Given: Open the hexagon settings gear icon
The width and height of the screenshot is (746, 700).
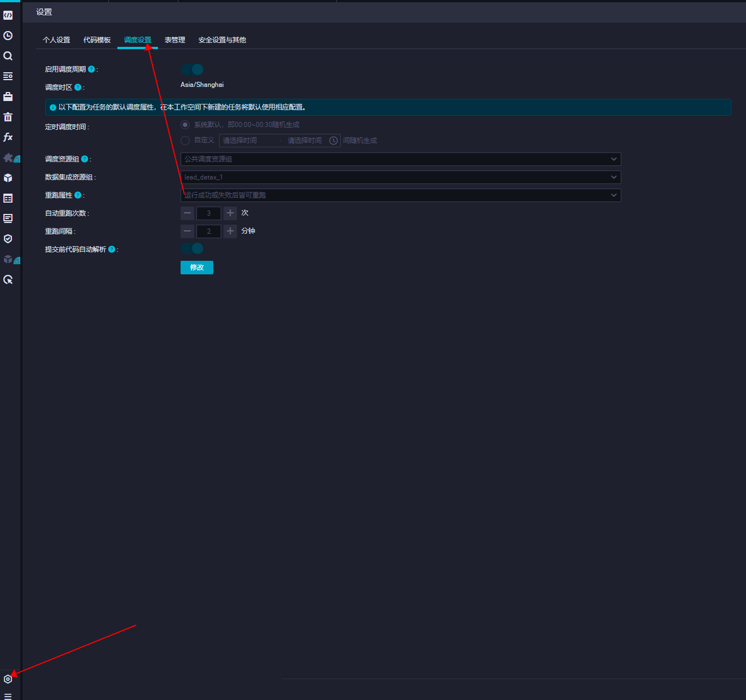Looking at the screenshot, I should pyautogui.click(x=8, y=679).
